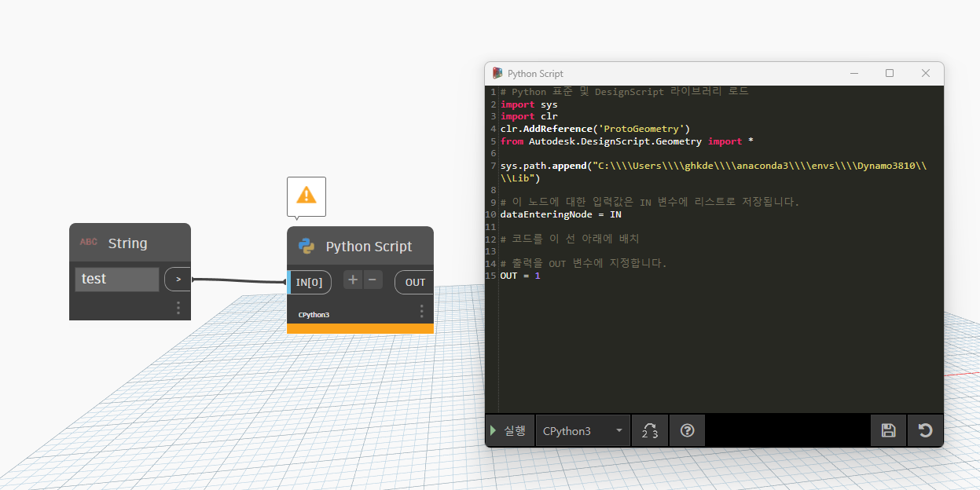This screenshot has width=980, height=490.
Task: Open the CPython3 engine dropdown
Action: point(583,430)
